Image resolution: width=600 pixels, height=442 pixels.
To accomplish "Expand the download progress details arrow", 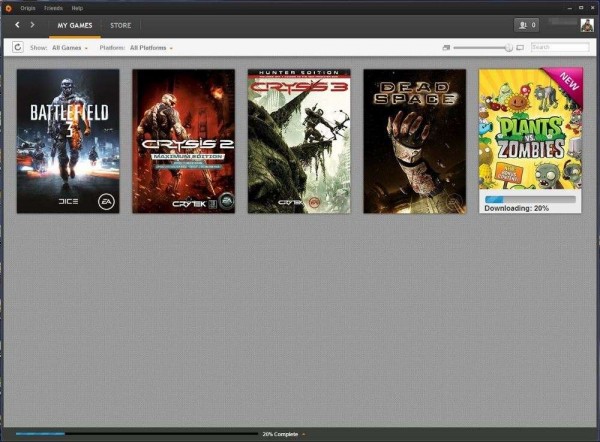I will 304,434.
